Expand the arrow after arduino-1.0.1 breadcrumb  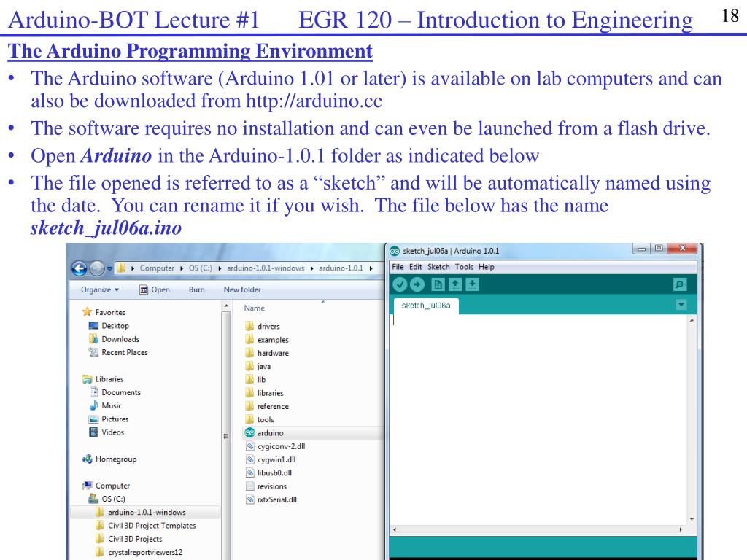pos(371,268)
